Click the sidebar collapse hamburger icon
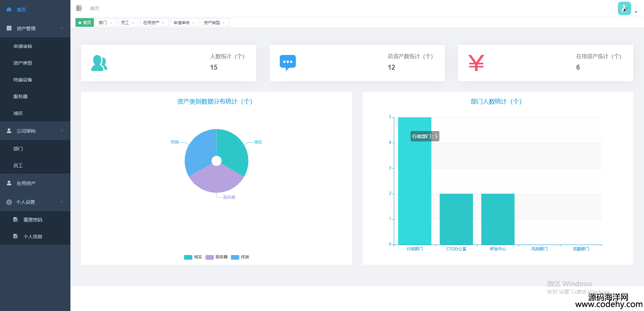Screen dimensions: 644x311 (x=79, y=8)
